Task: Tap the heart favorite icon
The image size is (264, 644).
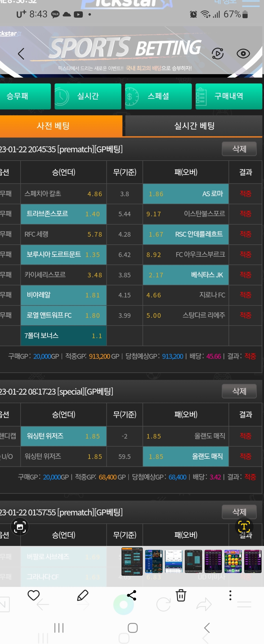Action: click(x=33, y=595)
